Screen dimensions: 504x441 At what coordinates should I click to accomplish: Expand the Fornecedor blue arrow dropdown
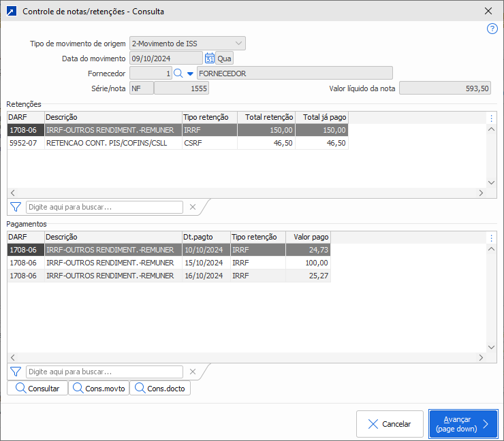click(190, 73)
